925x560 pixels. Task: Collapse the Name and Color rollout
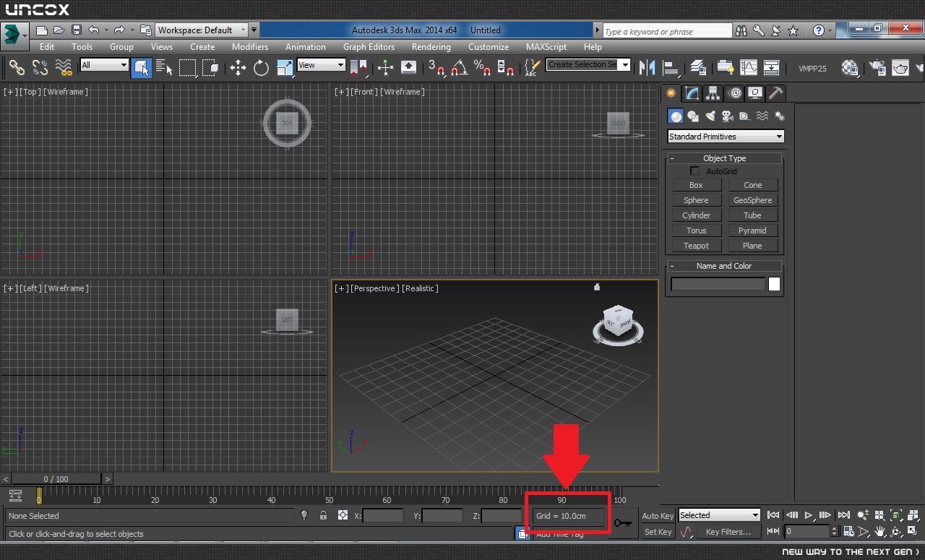724,266
